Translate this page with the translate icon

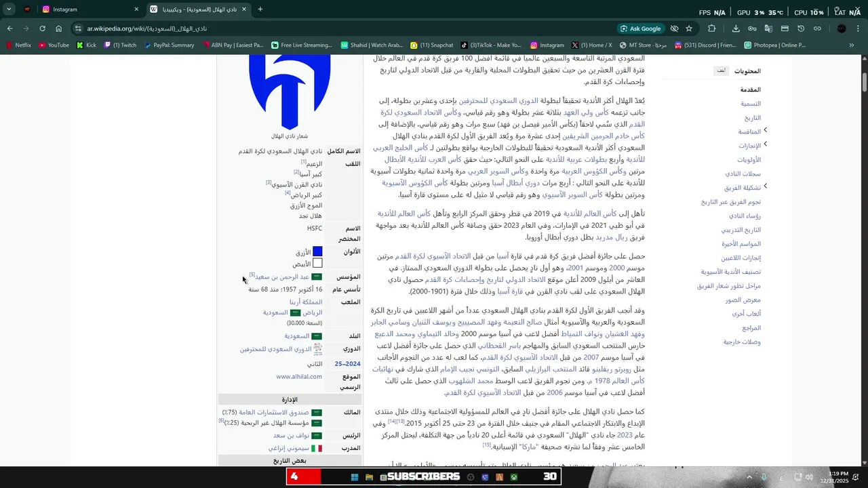[x=768, y=28]
